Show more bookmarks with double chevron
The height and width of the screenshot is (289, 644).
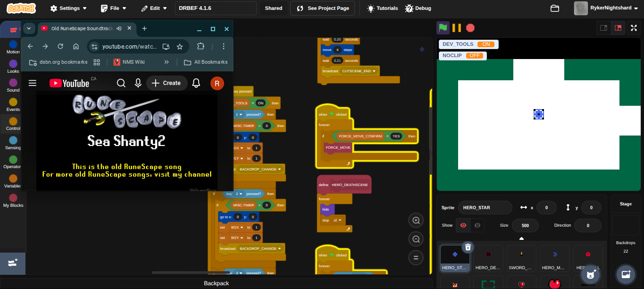167,62
